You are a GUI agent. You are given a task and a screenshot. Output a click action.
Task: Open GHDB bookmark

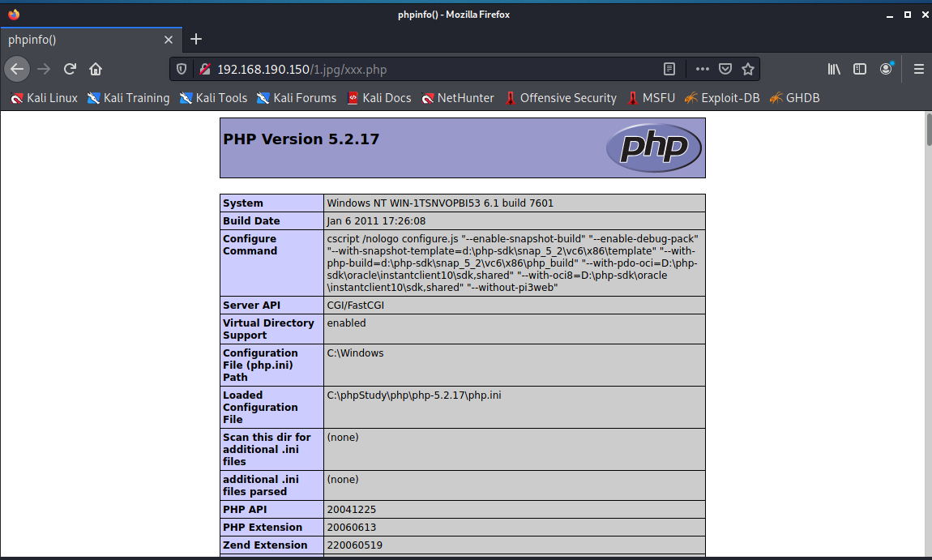tap(795, 98)
